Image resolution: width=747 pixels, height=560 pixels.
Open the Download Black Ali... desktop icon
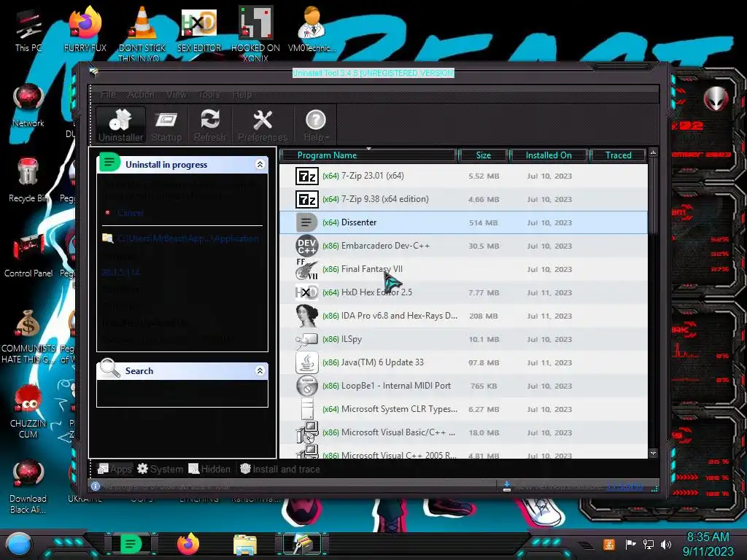pyautogui.click(x=28, y=486)
